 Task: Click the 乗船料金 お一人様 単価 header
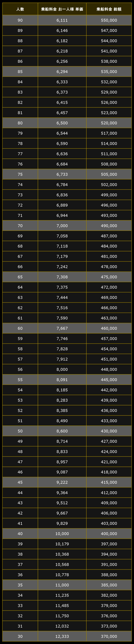[x=62, y=9]
